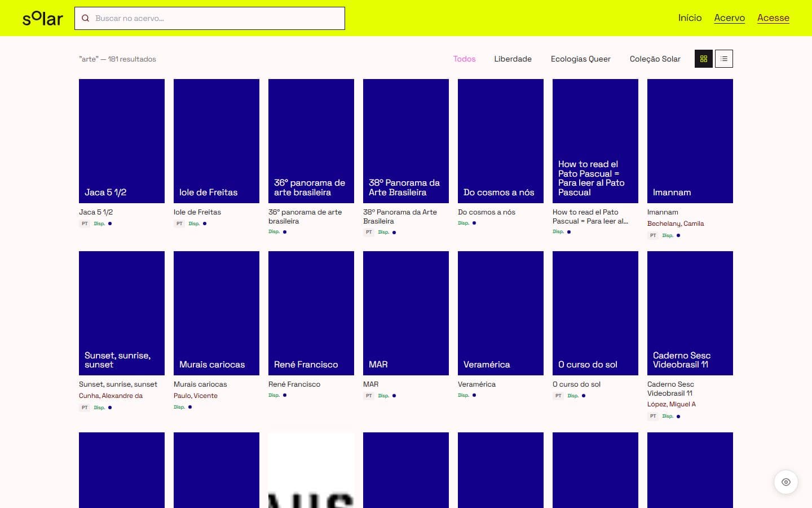Click author link López, Miguel A
Screen dimensions: 812x508
coord(672,404)
